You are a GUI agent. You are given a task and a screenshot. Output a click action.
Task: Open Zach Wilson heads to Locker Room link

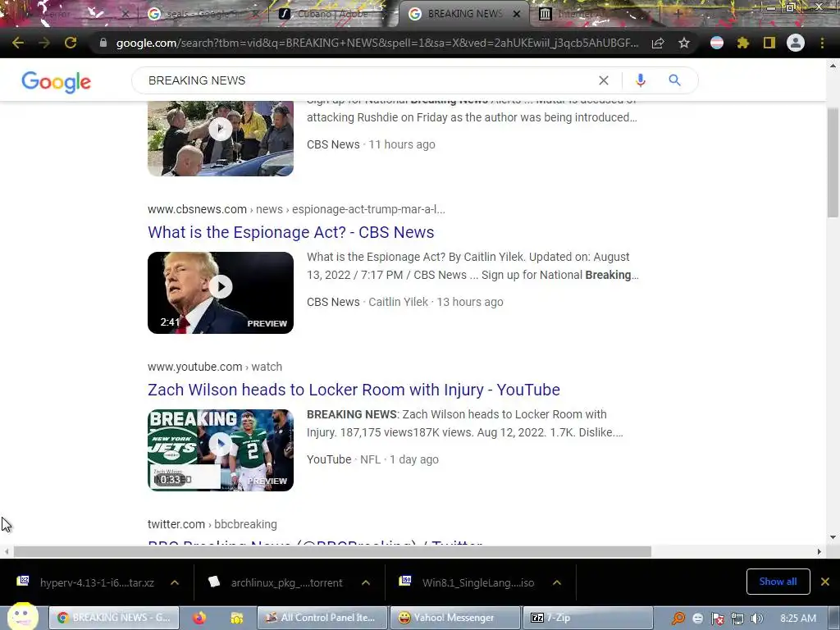point(354,390)
